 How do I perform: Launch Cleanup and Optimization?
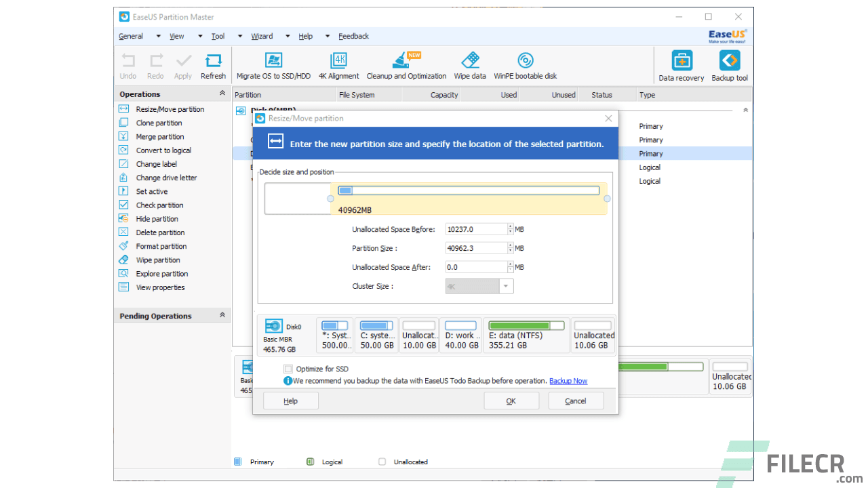click(406, 65)
